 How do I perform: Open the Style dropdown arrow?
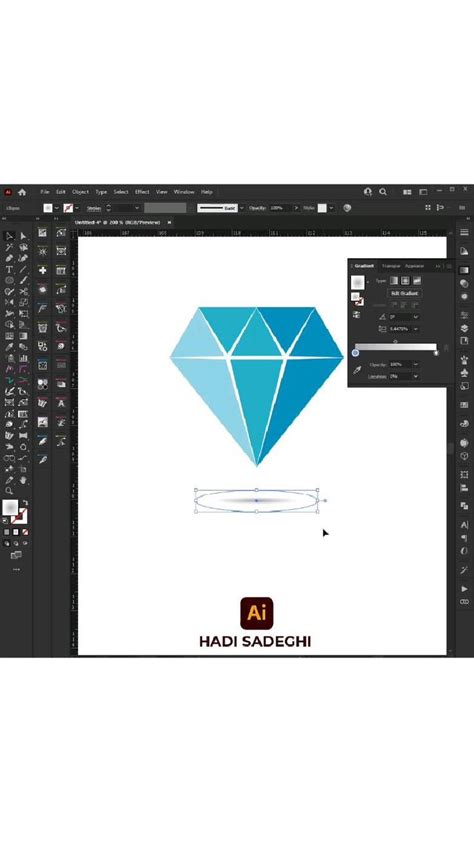[331, 208]
